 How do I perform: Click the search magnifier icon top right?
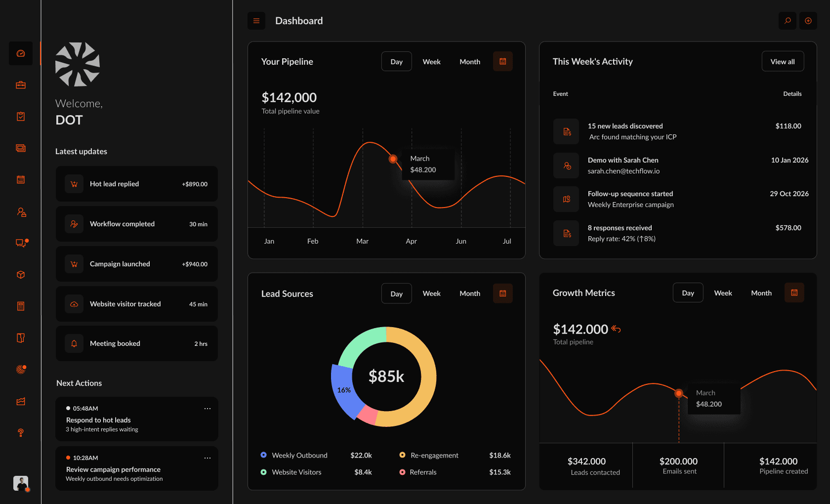[787, 21]
